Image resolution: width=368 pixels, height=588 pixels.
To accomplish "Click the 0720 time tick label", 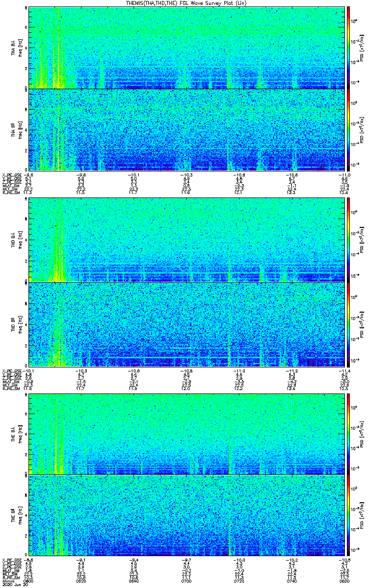I will coord(239,581).
